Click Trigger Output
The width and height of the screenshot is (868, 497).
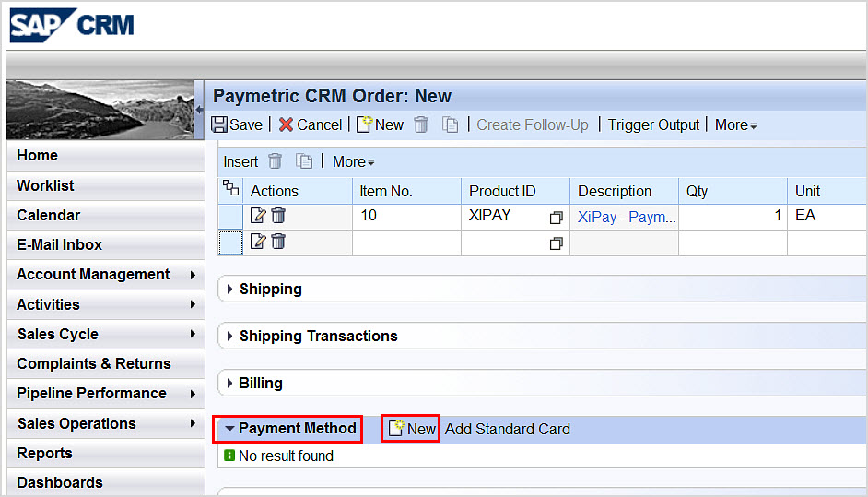[653, 125]
